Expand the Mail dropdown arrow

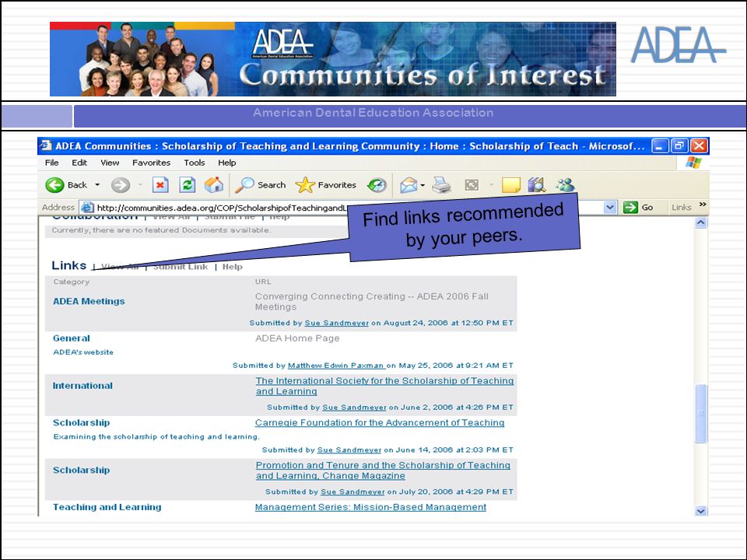pyautogui.click(x=423, y=185)
